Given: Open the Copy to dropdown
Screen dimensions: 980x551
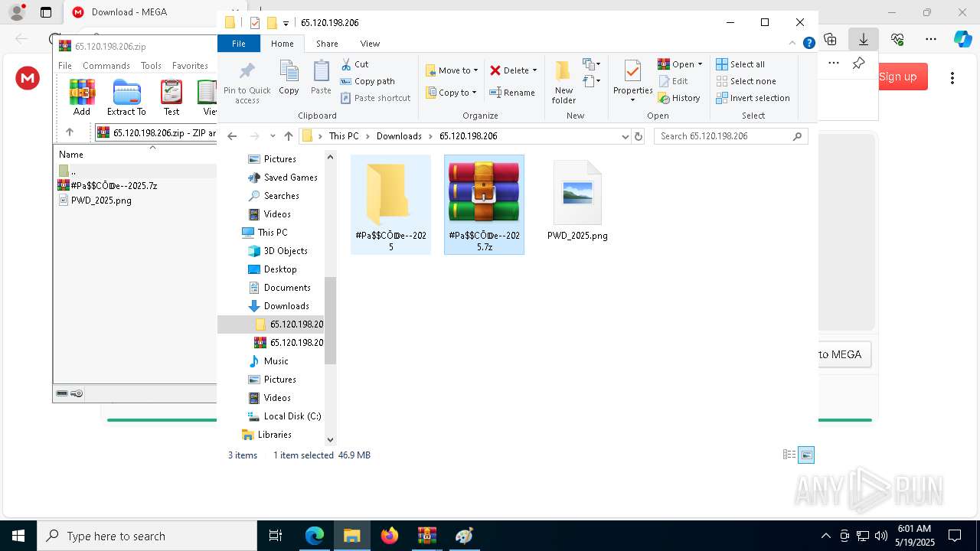Looking at the screenshot, I should pyautogui.click(x=451, y=93).
